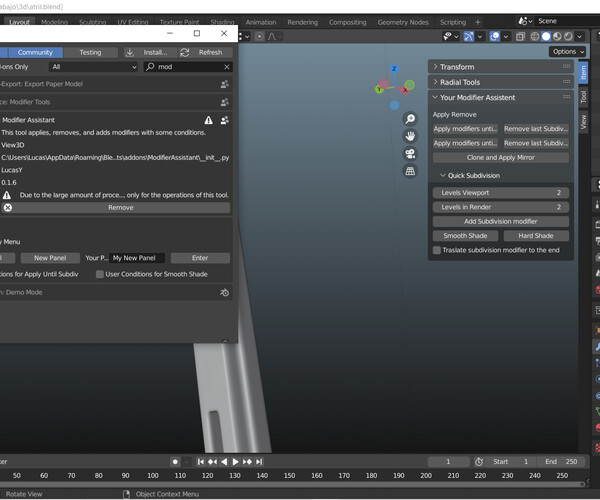Switch to the Geometry Nodes workspace tab
The width and height of the screenshot is (600, 500).
click(x=402, y=21)
